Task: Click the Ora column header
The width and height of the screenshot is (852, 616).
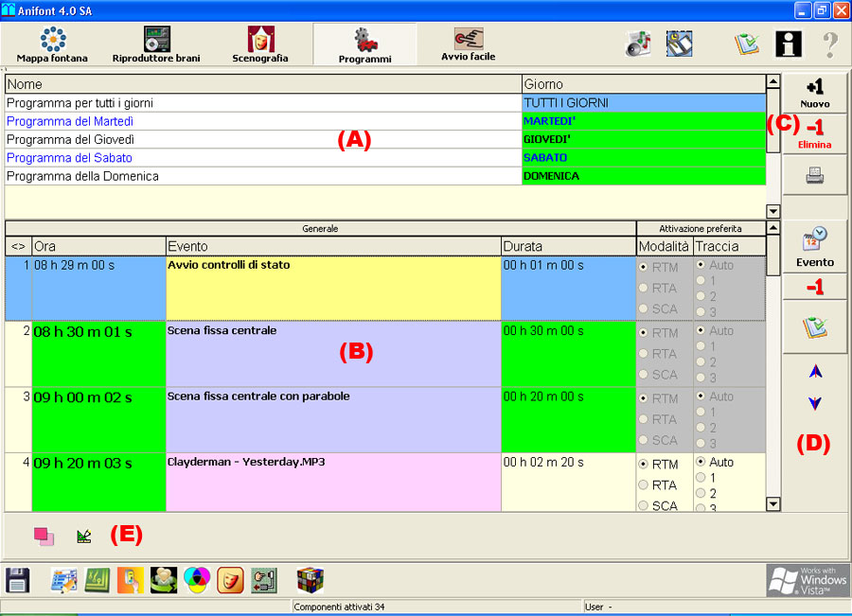Action: [x=98, y=246]
